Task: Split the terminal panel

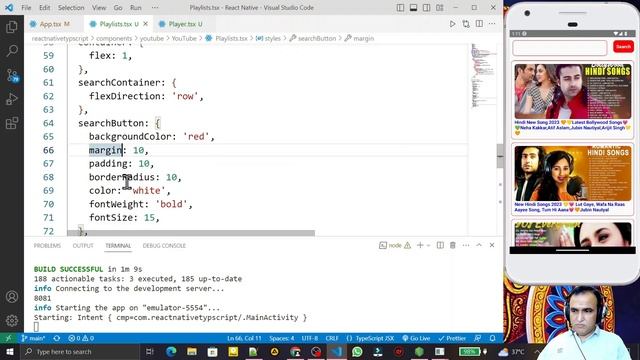Action: pos(440,245)
